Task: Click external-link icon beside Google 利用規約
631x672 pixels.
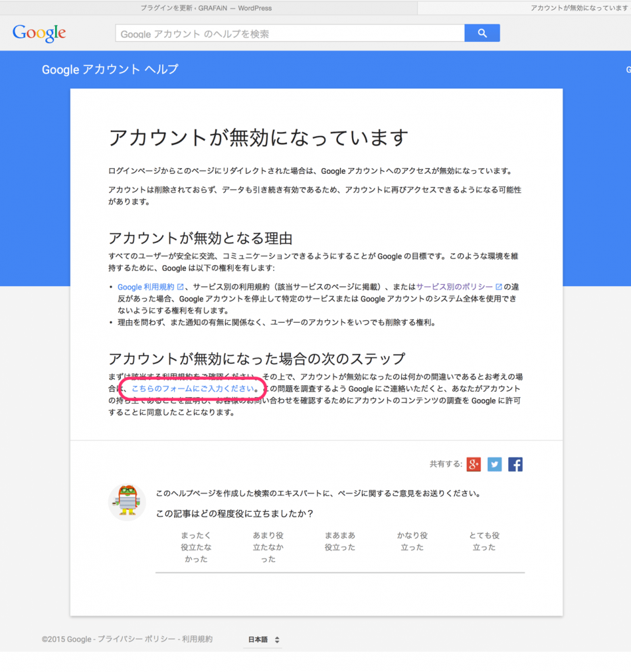Action: point(180,287)
